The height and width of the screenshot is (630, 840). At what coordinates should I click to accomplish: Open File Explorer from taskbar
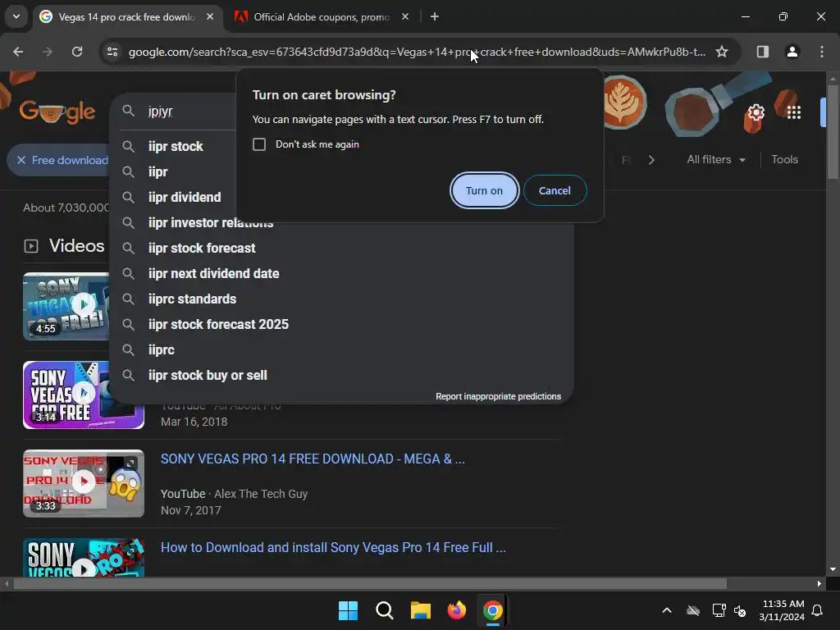(421, 610)
